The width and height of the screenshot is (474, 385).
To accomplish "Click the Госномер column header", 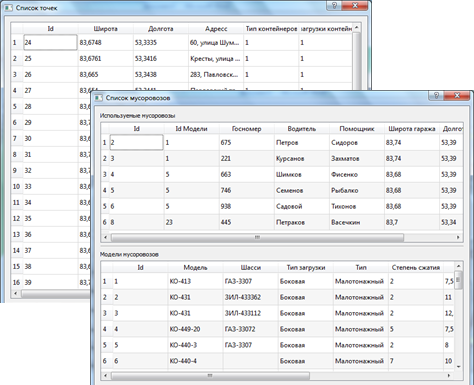I will pyautogui.click(x=246, y=129).
